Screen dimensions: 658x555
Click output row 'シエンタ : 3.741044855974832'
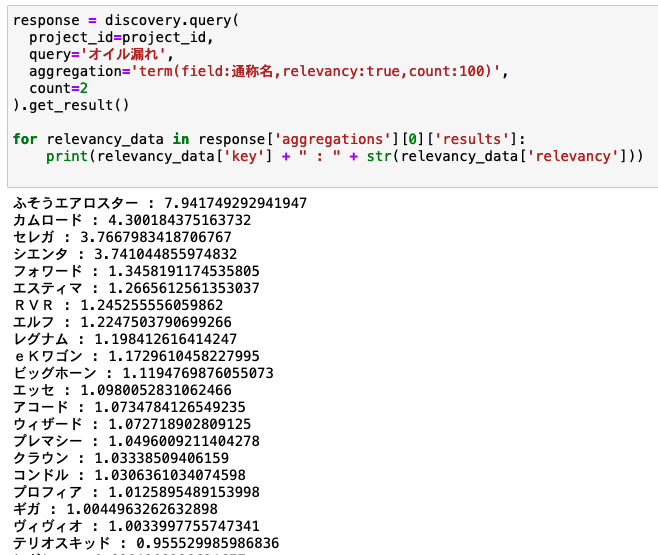(x=125, y=254)
